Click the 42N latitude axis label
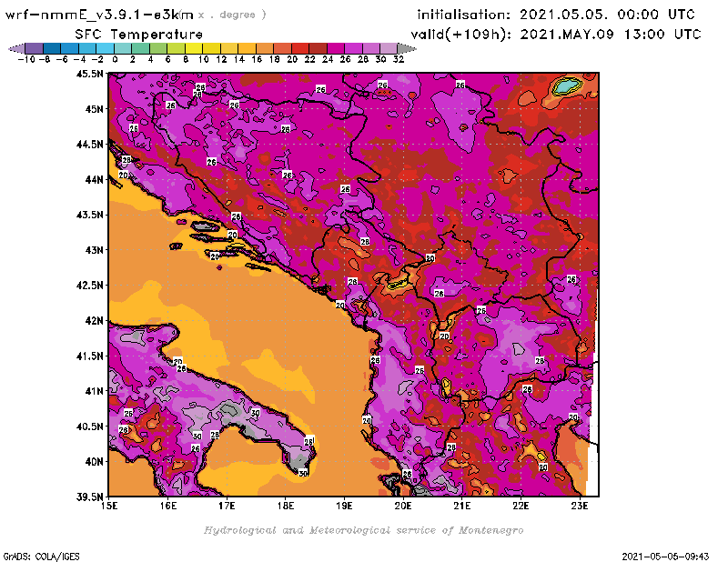Viewport: 728px width, 562px height. [x=93, y=320]
